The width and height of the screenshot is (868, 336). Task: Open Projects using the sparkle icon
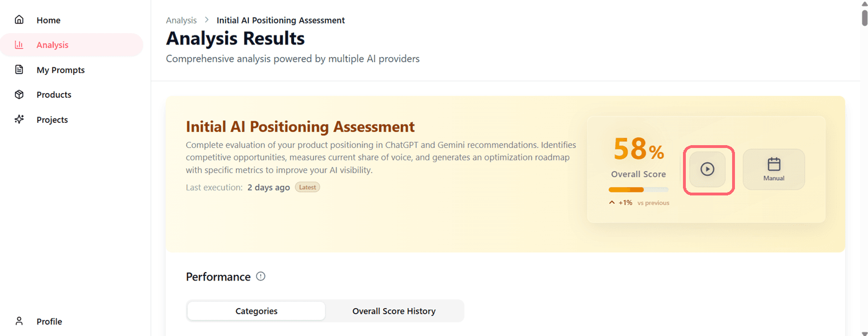point(19,119)
